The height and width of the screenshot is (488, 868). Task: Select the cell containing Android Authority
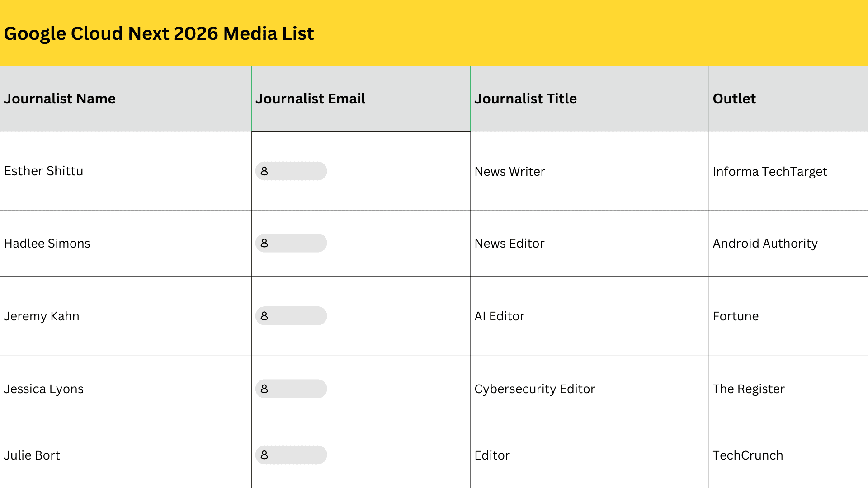pyautogui.click(x=765, y=243)
